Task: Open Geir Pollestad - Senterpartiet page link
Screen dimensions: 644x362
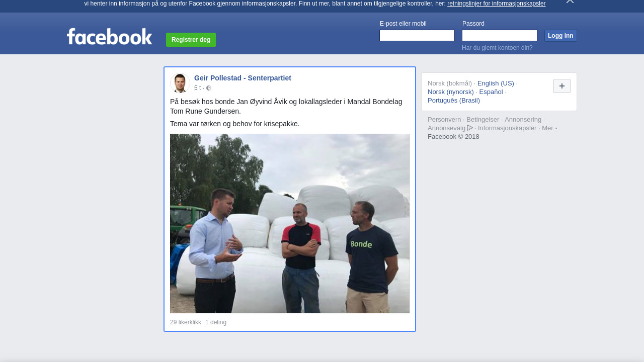Action: [243, 78]
